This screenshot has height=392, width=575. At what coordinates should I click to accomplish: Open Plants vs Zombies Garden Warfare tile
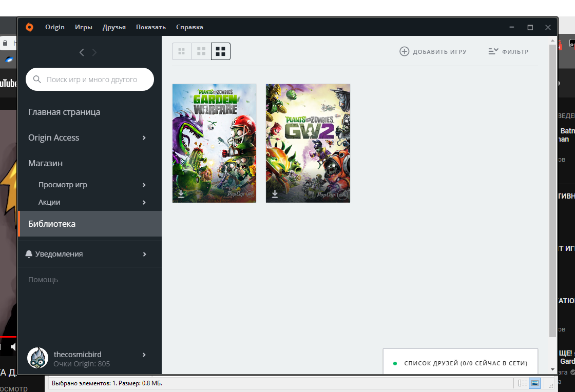[214, 143]
